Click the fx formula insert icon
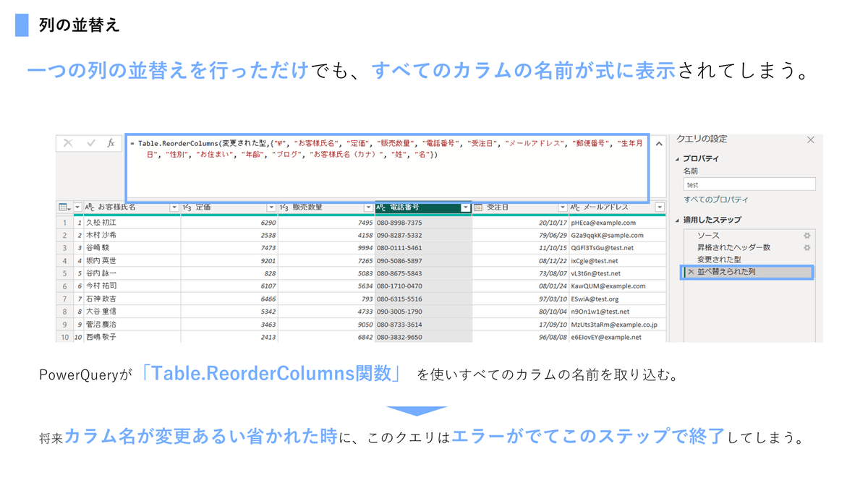Screen dimensions: 868x488 click(111, 143)
